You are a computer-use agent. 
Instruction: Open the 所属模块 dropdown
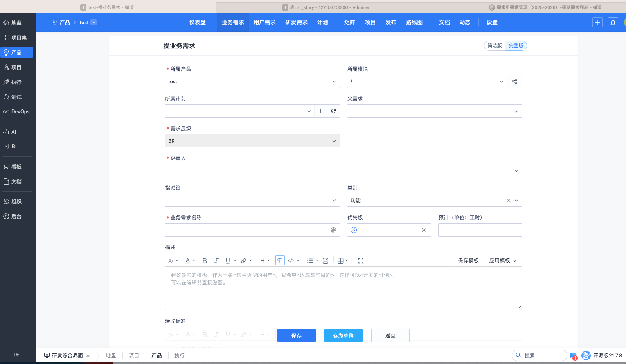[x=427, y=81]
